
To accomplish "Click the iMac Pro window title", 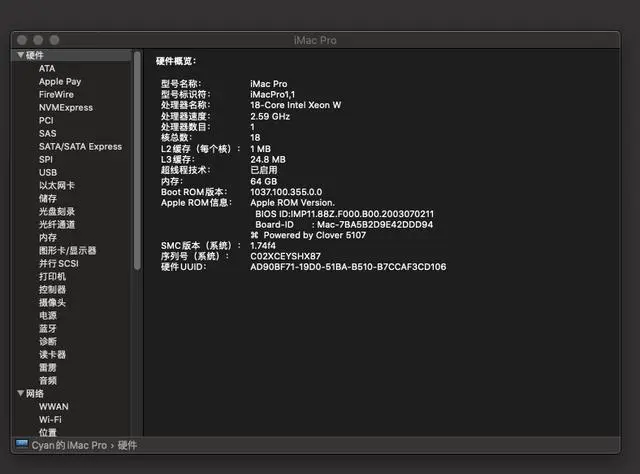I will click(x=315, y=40).
